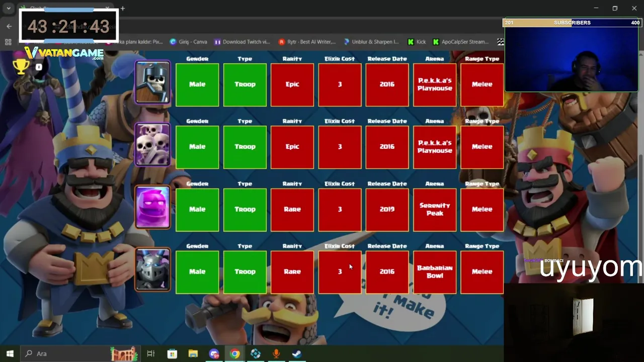The width and height of the screenshot is (644, 362).
Task: Click the subscribers goal progress bar
Action: pyautogui.click(x=572, y=23)
